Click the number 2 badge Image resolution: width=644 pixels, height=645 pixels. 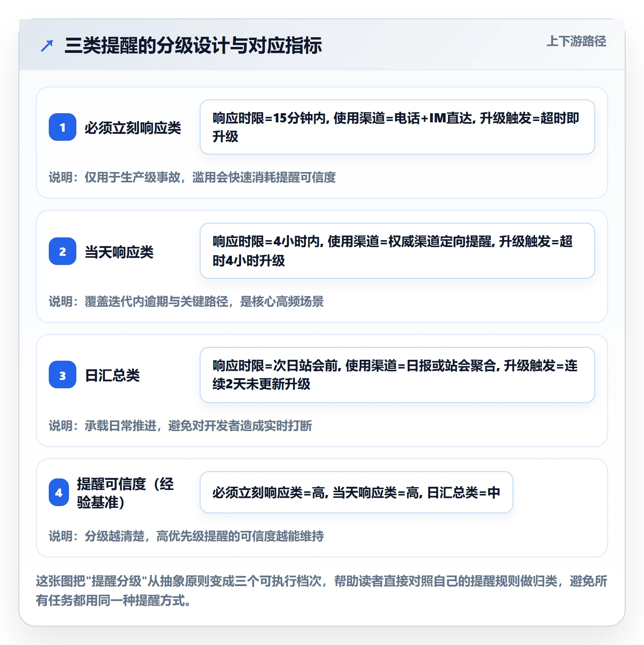click(x=63, y=251)
